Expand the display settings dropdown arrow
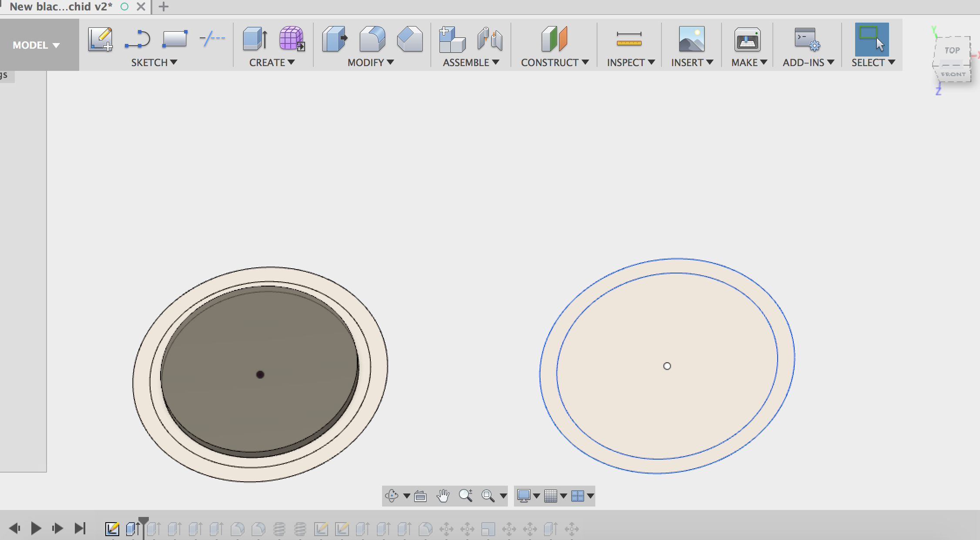This screenshot has width=980, height=540. pos(537,496)
